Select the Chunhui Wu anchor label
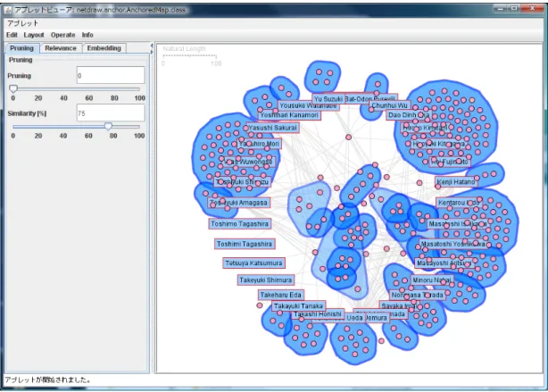 [389, 105]
